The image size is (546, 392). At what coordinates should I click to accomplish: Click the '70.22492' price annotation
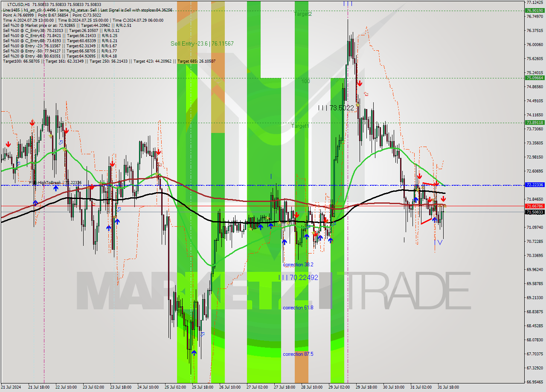pyautogui.click(x=298, y=277)
